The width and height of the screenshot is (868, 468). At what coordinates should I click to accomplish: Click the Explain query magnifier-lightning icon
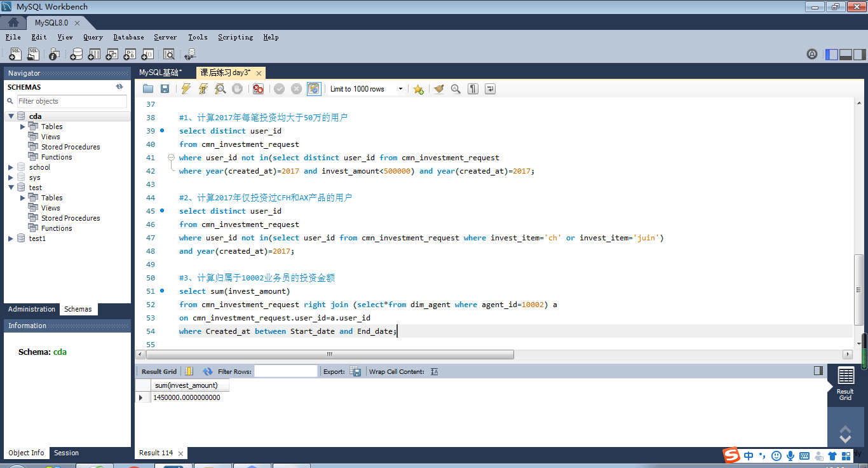coord(220,89)
